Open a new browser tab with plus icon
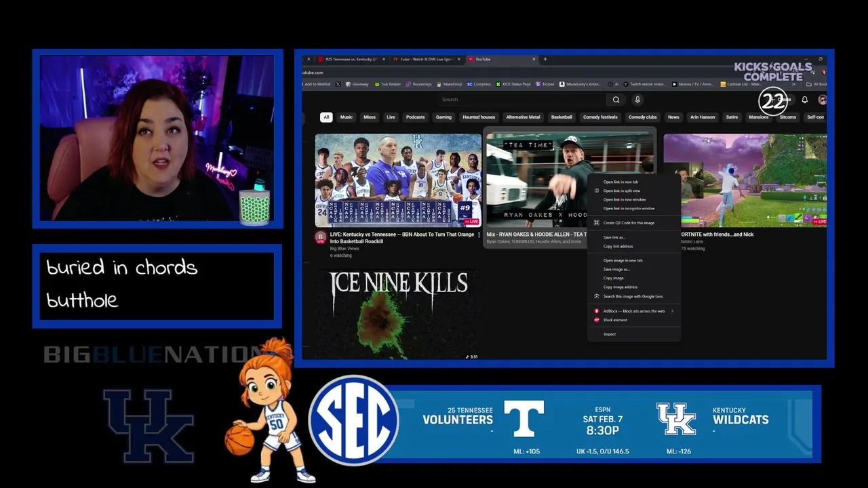 pos(545,59)
